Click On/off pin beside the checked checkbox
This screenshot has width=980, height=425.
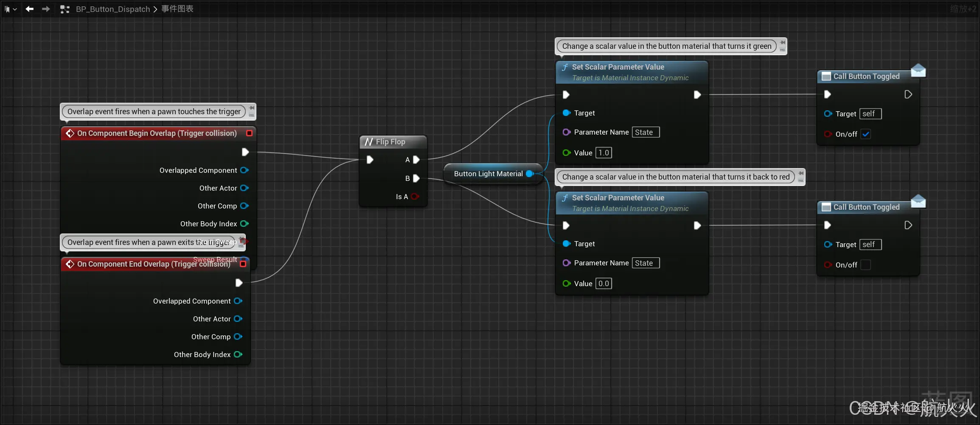pyautogui.click(x=828, y=134)
